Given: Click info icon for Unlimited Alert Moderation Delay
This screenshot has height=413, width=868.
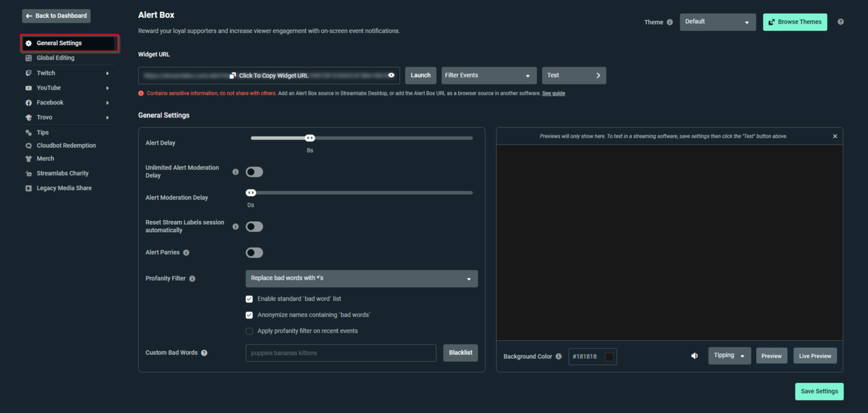Looking at the screenshot, I should point(236,172).
